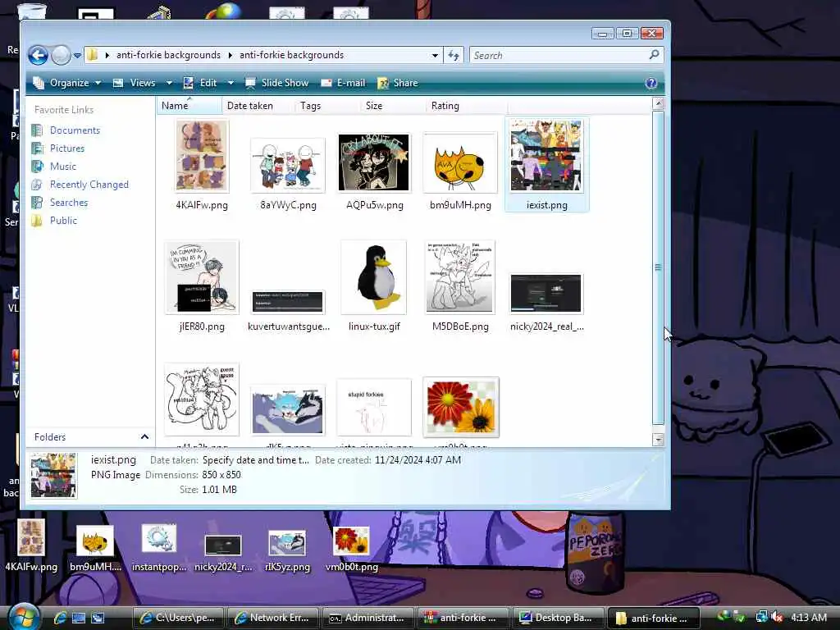Sort by the Size column

(x=393, y=106)
